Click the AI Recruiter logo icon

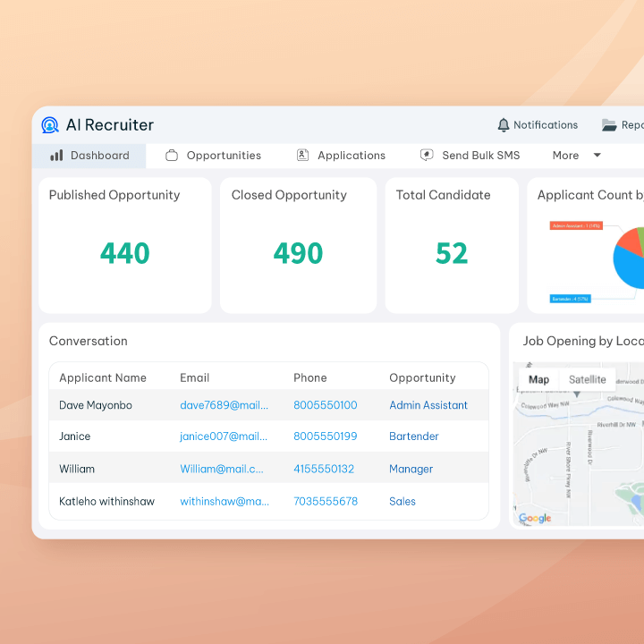pyautogui.click(x=50, y=125)
